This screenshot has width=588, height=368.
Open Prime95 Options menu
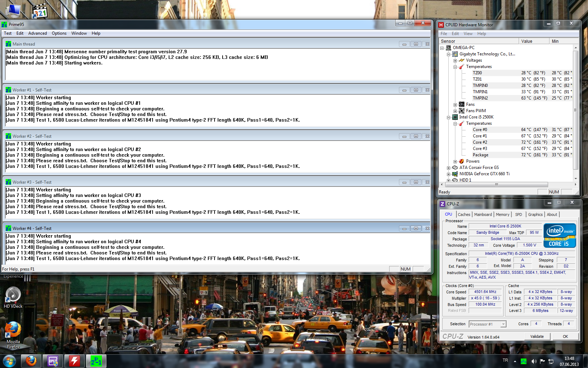pos(59,33)
